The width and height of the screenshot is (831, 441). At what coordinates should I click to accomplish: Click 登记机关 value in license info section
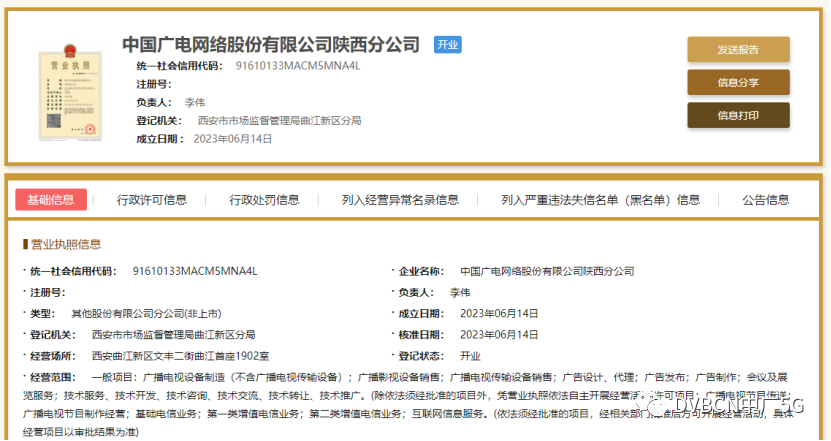(174, 335)
